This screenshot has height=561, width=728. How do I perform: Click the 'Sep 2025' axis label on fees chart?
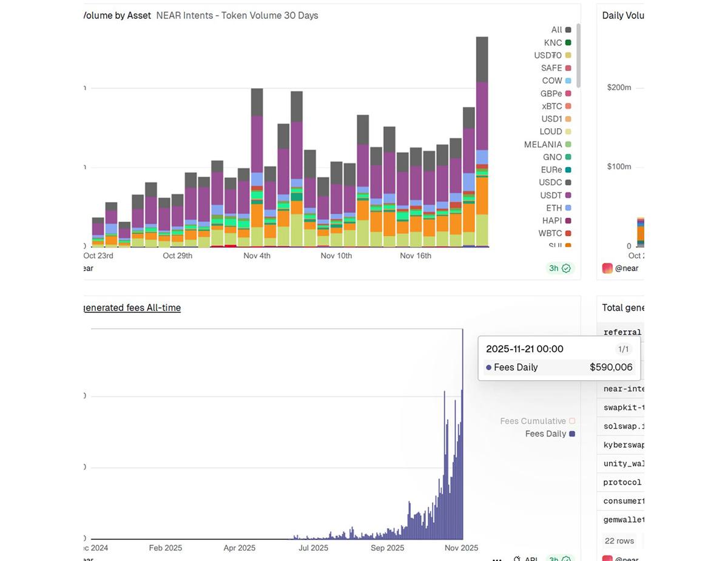(387, 548)
